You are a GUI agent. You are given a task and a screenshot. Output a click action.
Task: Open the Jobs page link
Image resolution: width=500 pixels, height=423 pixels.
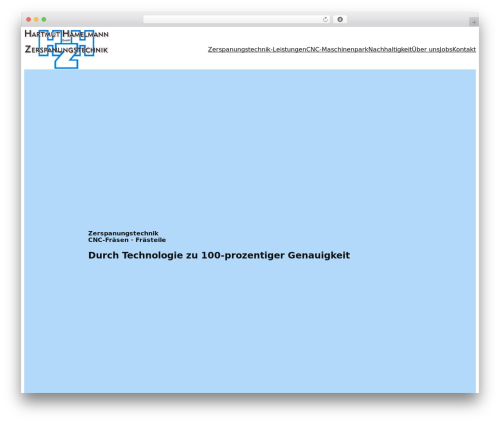446,49
